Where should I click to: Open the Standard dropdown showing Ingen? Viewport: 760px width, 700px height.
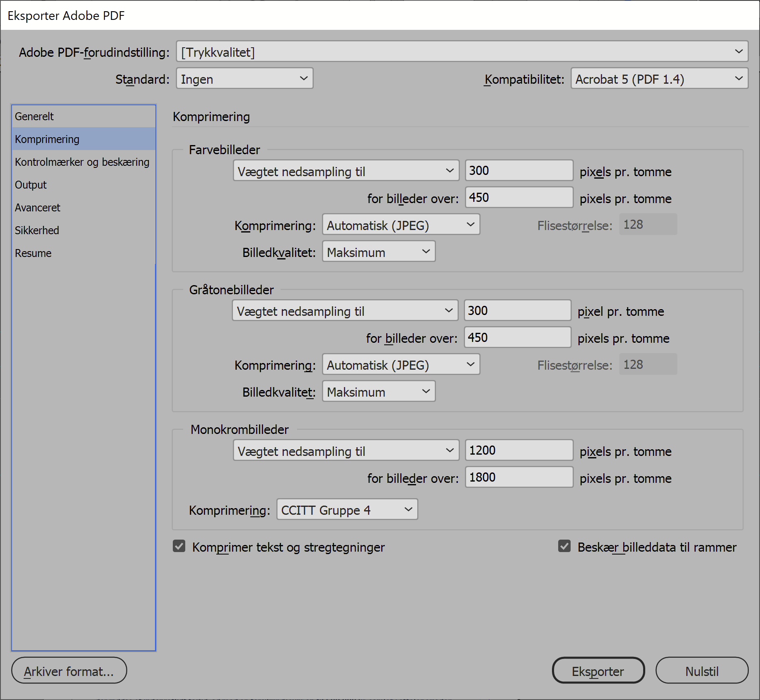(244, 78)
